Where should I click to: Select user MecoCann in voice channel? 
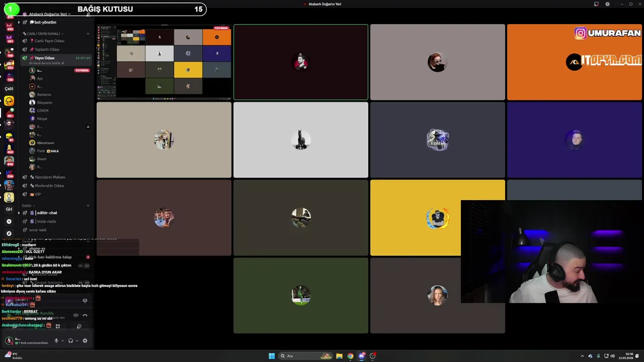(45, 143)
